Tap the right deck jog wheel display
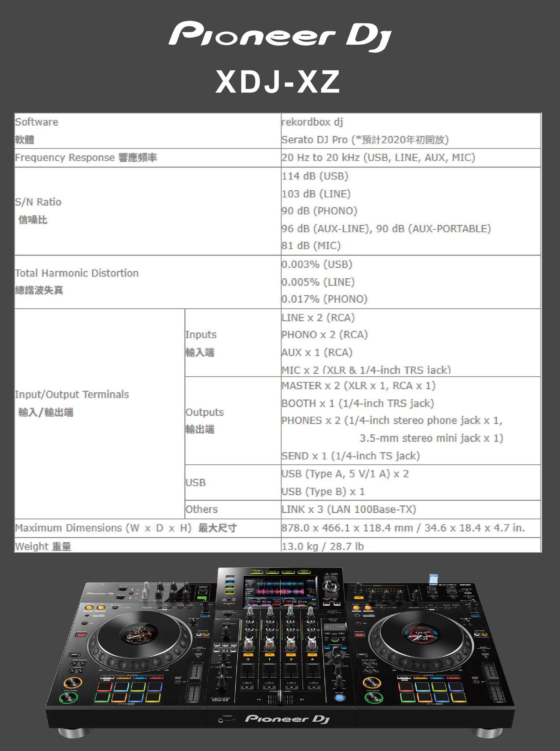 coord(421,636)
